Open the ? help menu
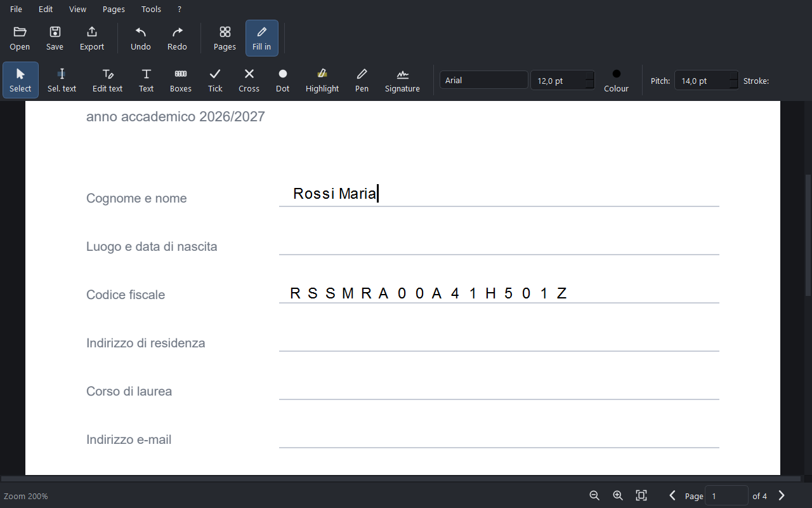The width and height of the screenshot is (812, 508). [x=180, y=10]
